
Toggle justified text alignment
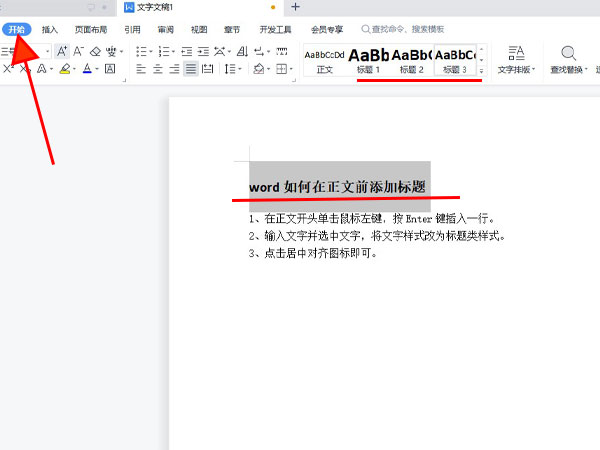[190, 69]
